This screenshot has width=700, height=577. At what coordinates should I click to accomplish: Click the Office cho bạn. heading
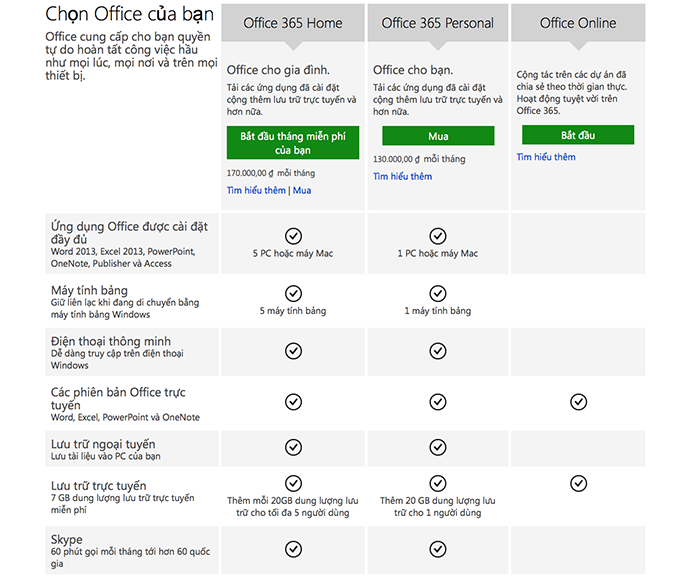(x=413, y=70)
